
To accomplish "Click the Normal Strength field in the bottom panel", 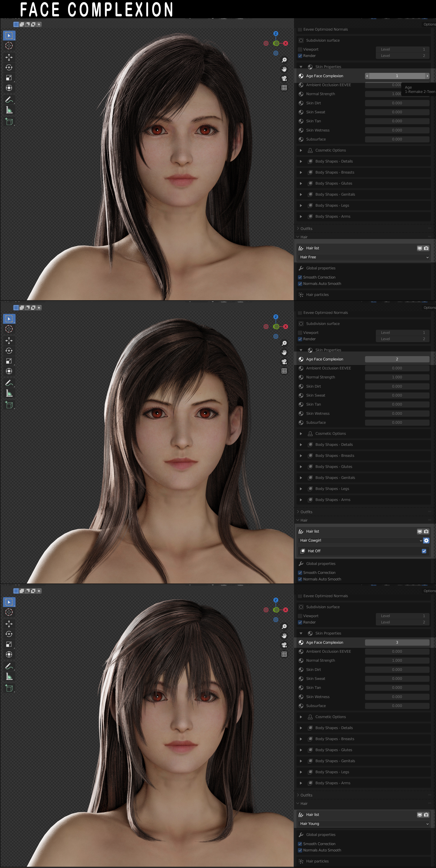I will coord(397,660).
